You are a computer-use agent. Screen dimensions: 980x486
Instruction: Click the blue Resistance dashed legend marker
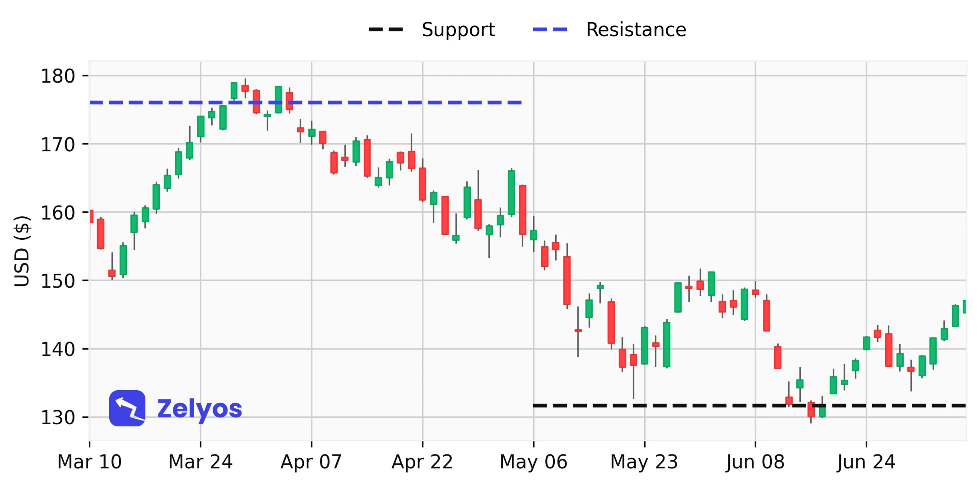click(550, 30)
